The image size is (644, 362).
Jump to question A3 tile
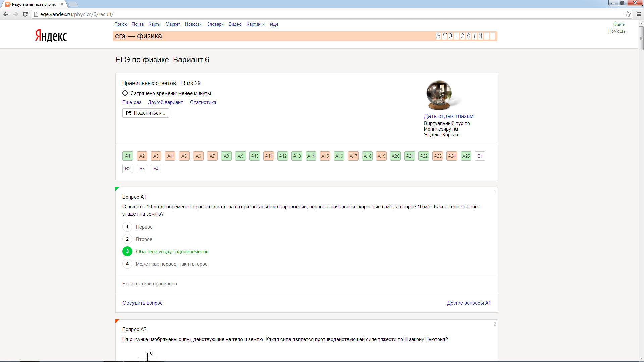(156, 156)
